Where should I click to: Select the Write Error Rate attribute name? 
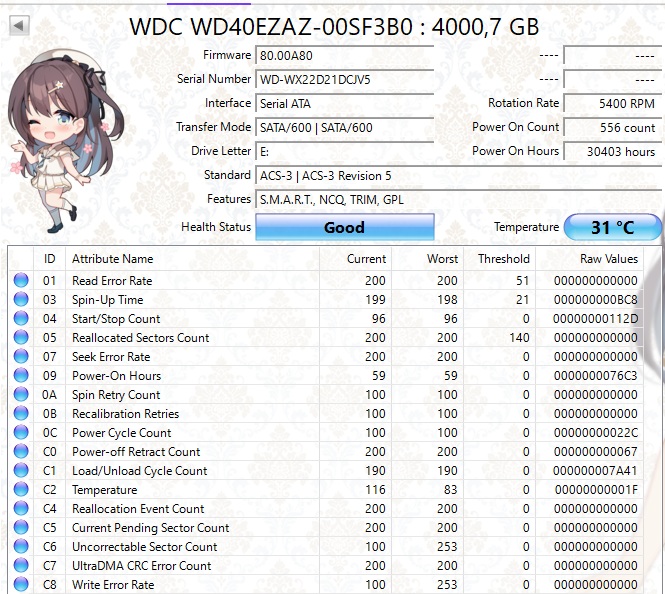(113, 585)
